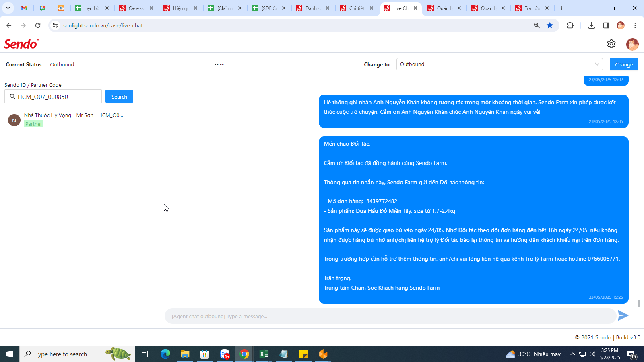This screenshot has height=362, width=644.
Task: Send message with paper plane icon
Action: pos(623,315)
